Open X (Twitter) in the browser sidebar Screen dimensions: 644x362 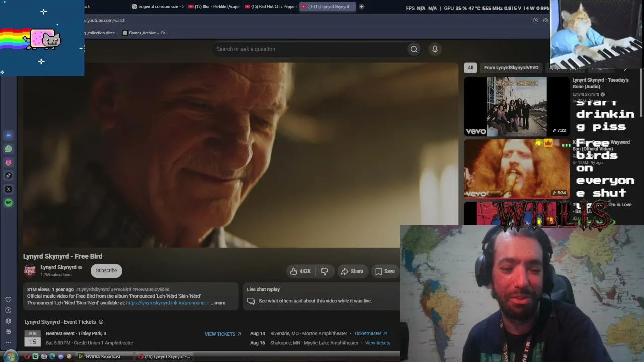click(8, 189)
